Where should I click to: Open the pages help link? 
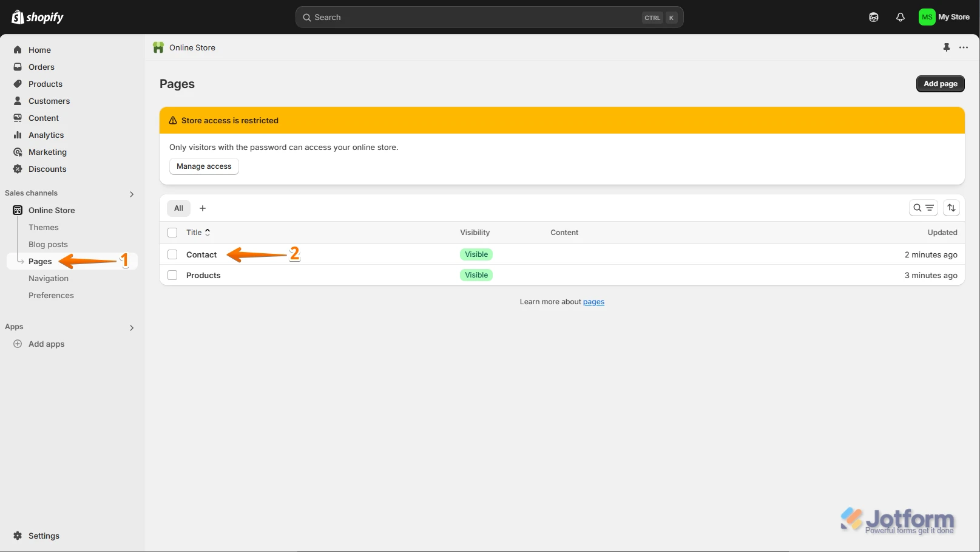point(593,301)
